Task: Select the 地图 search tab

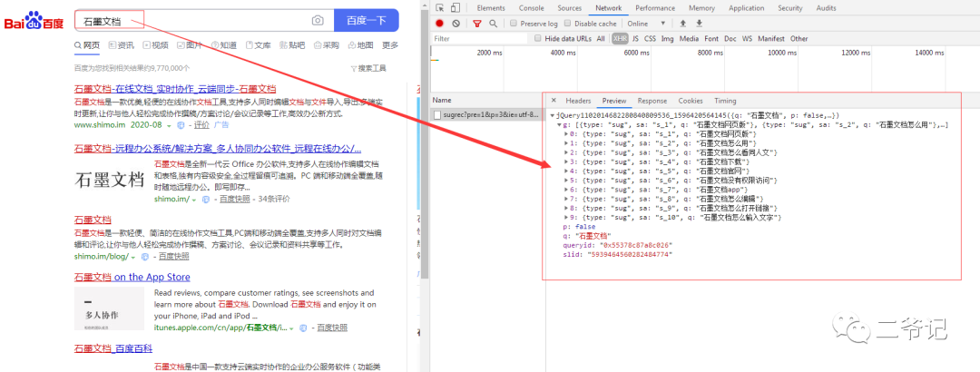Action: (360, 45)
